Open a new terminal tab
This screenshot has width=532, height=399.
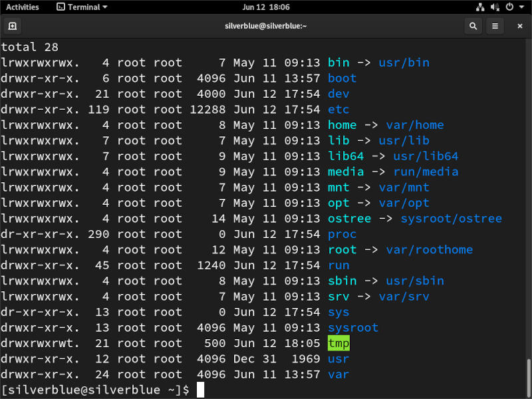(x=12, y=26)
